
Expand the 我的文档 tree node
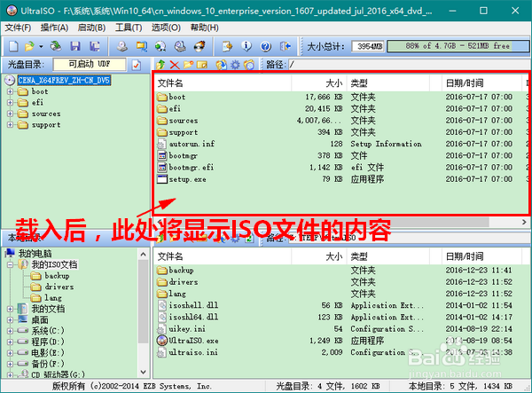point(10,309)
